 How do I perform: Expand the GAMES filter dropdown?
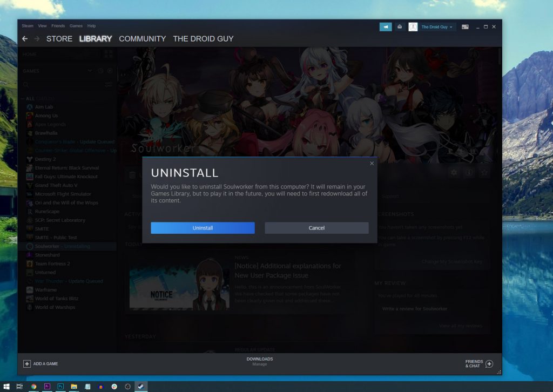pos(90,71)
